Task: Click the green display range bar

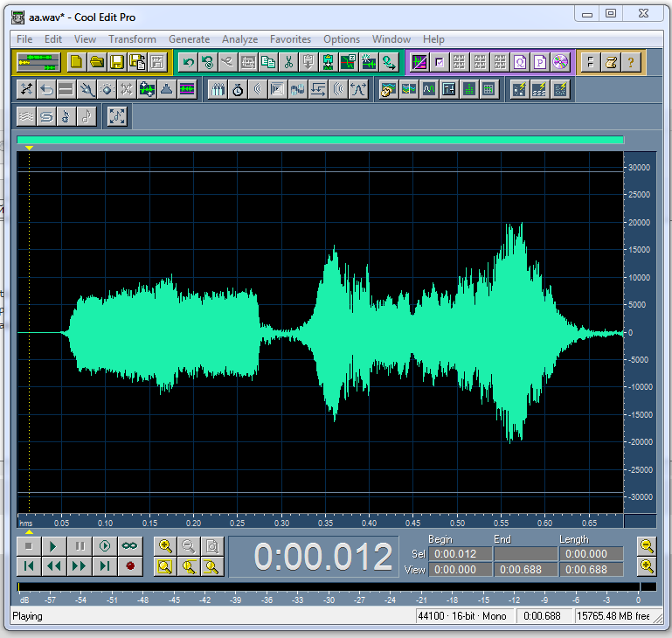Action: pos(320,140)
